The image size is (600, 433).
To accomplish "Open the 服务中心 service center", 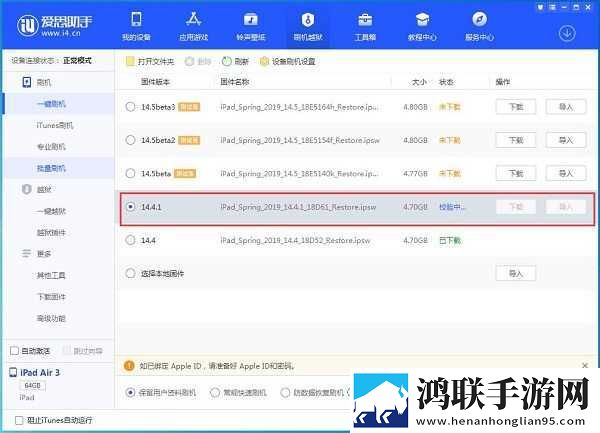I will 479,26.
